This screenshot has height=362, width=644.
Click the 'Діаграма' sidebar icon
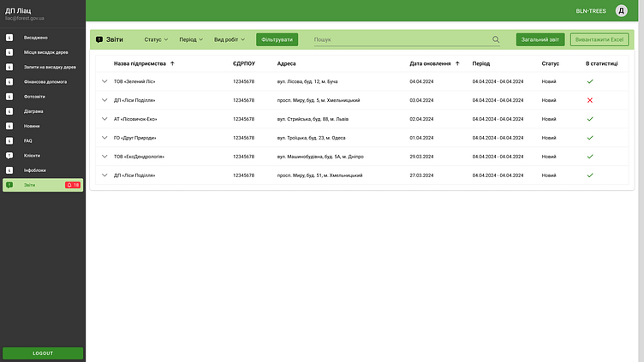[9, 111]
